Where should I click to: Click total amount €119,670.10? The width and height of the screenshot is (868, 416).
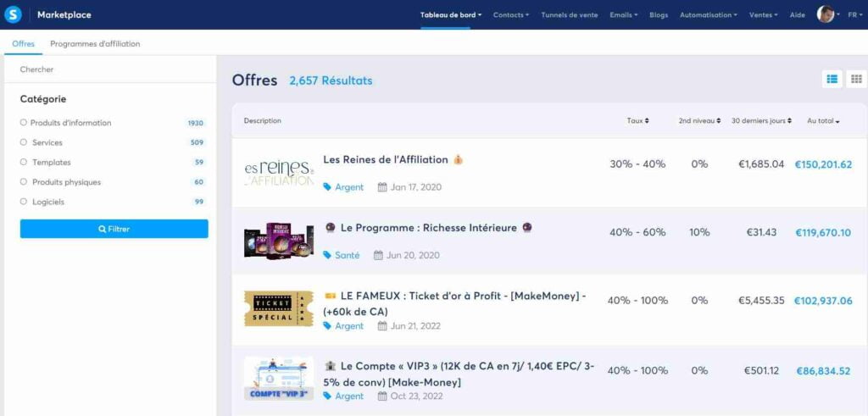(823, 232)
